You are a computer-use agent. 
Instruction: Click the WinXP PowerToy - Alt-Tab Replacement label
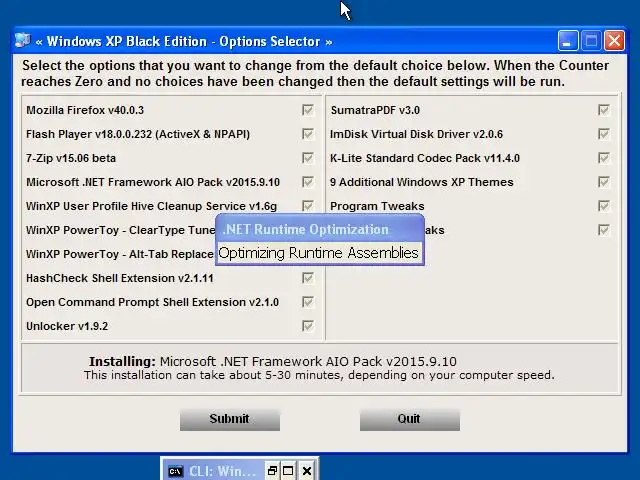(120, 254)
